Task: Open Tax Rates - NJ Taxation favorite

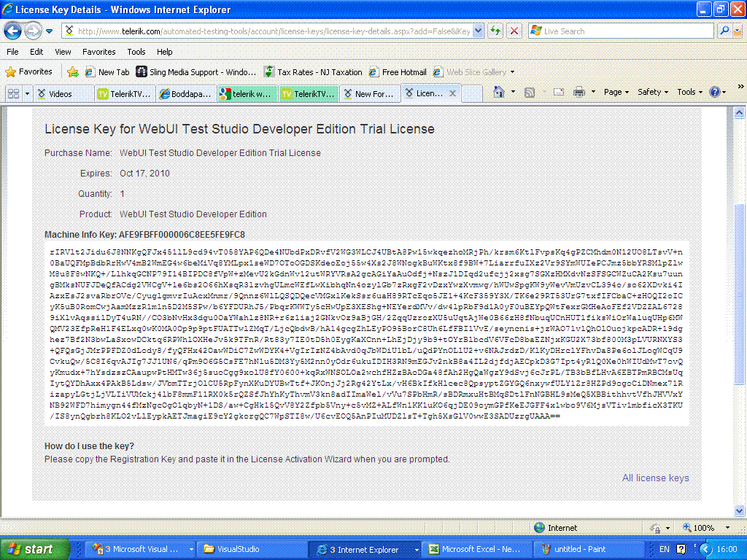Action: tap(314, 72)
